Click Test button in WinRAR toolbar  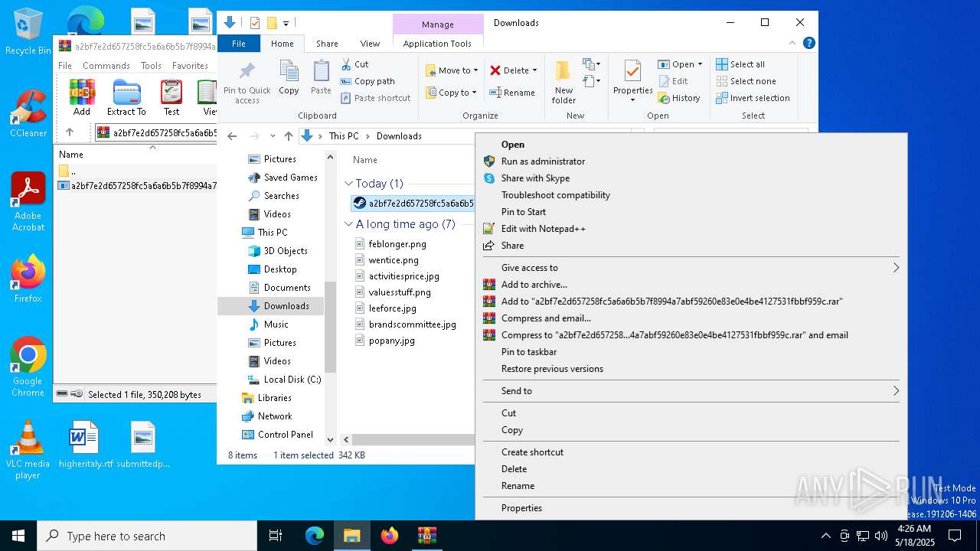point(171,97)
